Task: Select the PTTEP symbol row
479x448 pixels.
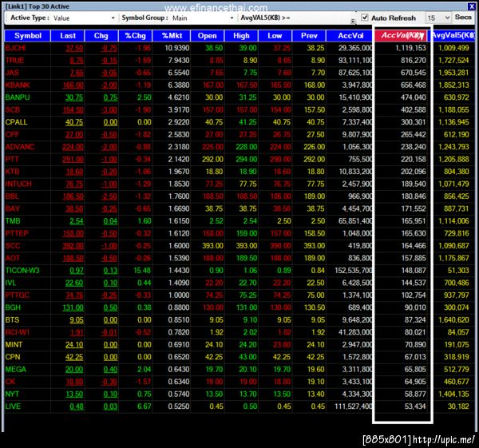Action: pyautogui.click(x=239, y=233)
